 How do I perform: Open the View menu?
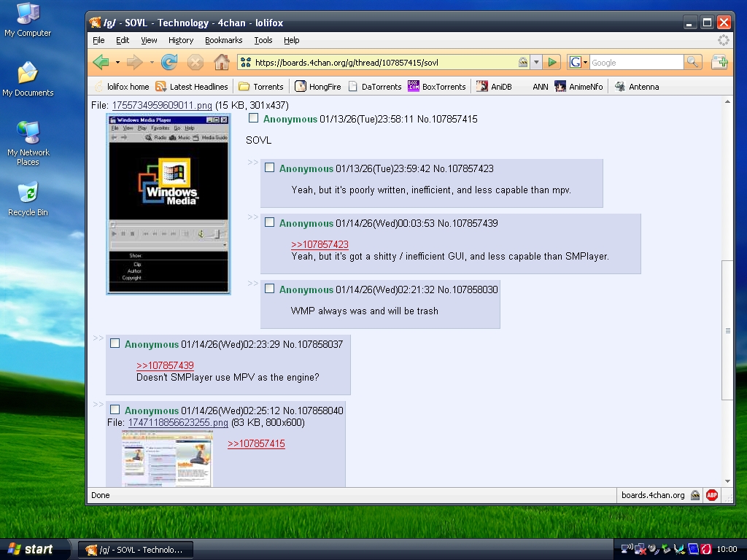coord(149,40)
